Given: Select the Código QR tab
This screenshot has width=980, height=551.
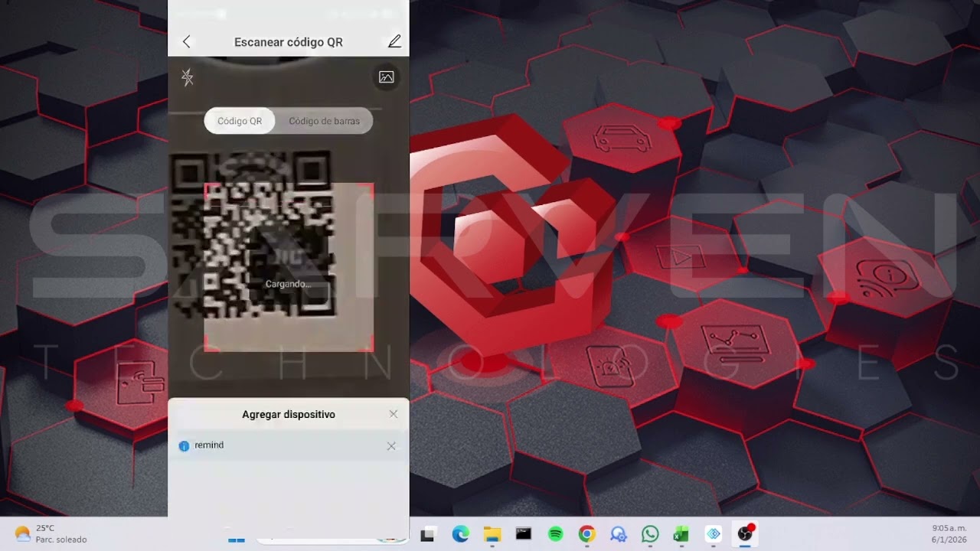Looking at the screenshot, I should pyautogui.click(x=240, y=121).
